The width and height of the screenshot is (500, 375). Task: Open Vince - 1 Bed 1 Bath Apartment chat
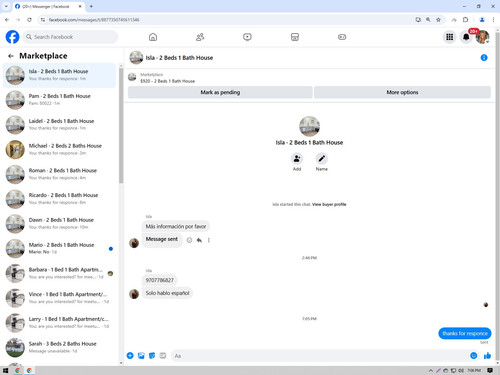click(x=59, y=298)
